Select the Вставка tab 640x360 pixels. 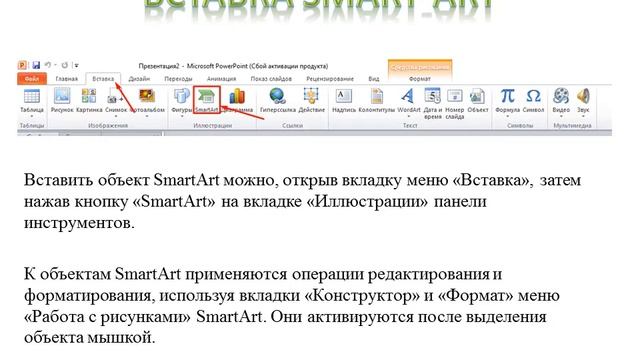103,79
